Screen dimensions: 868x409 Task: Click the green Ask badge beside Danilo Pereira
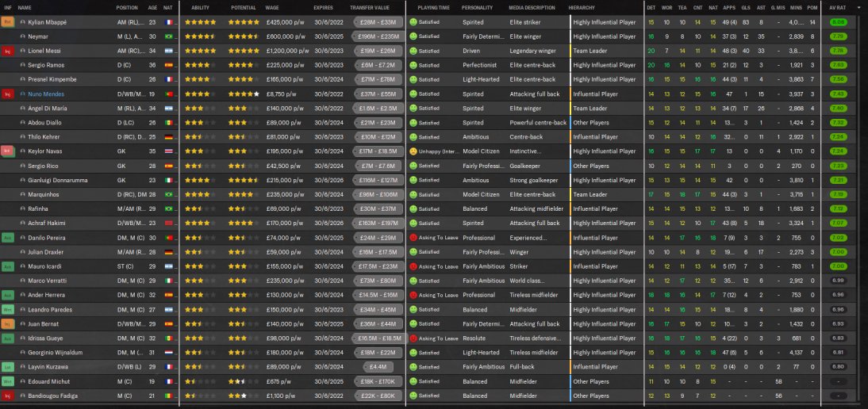pyautogui.click(x=8, y=238)
